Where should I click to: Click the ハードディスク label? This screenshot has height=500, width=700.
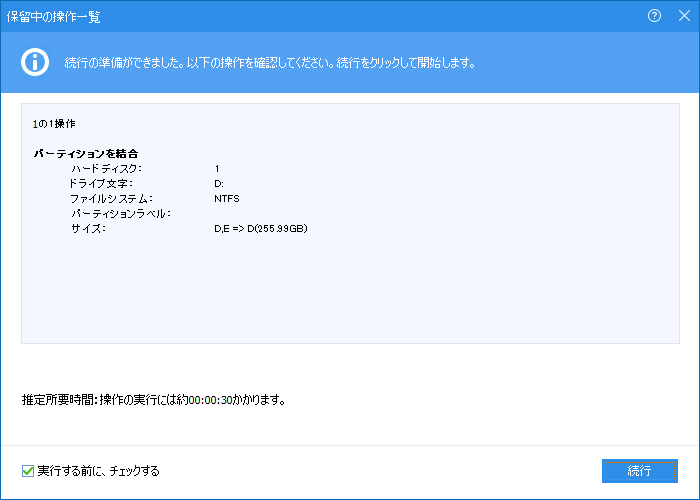click(x=106, y=169)
